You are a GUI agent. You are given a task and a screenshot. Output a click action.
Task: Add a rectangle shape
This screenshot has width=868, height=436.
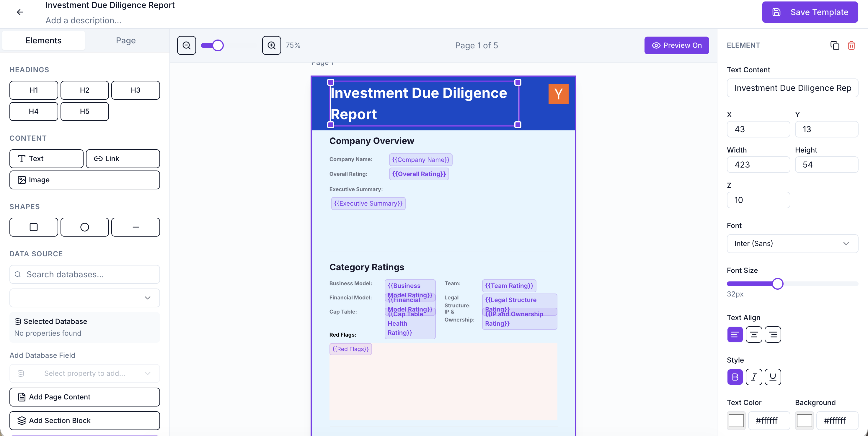click(x=34, y=227)
